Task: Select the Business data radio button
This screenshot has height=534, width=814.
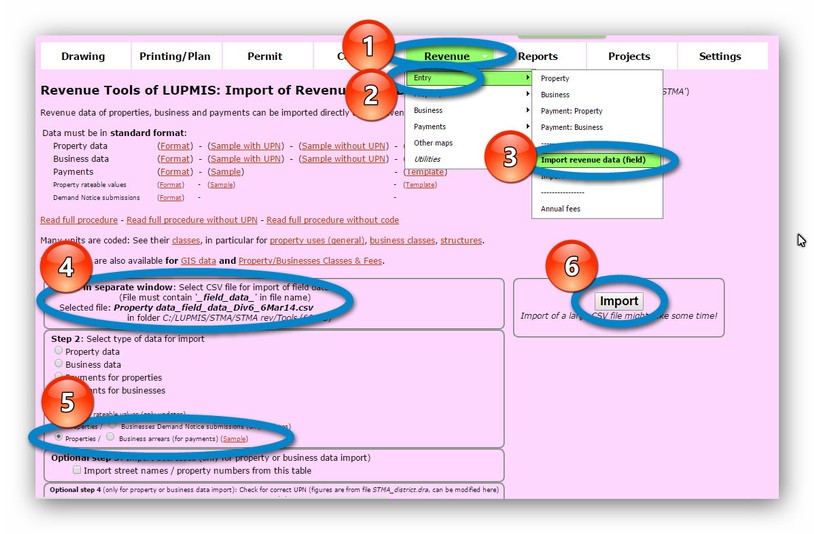Action: [x=59, y=364]
